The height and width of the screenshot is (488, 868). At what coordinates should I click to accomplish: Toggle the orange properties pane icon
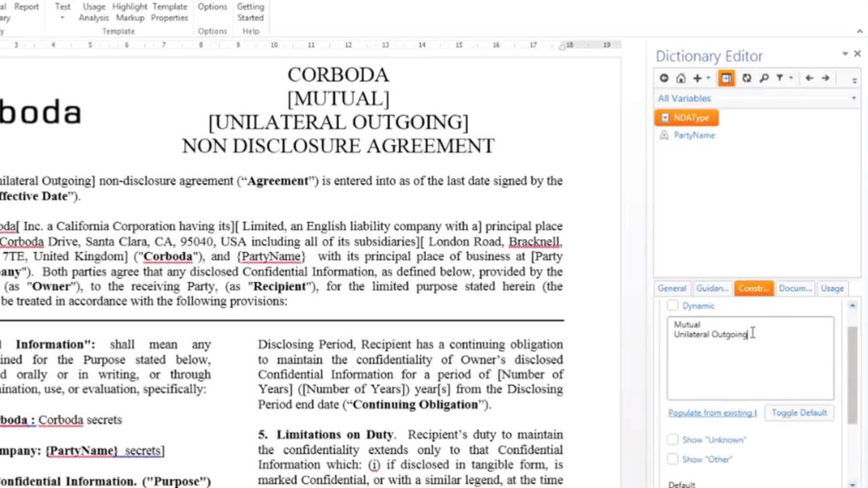pyautogui.click(x=726, y=78)
